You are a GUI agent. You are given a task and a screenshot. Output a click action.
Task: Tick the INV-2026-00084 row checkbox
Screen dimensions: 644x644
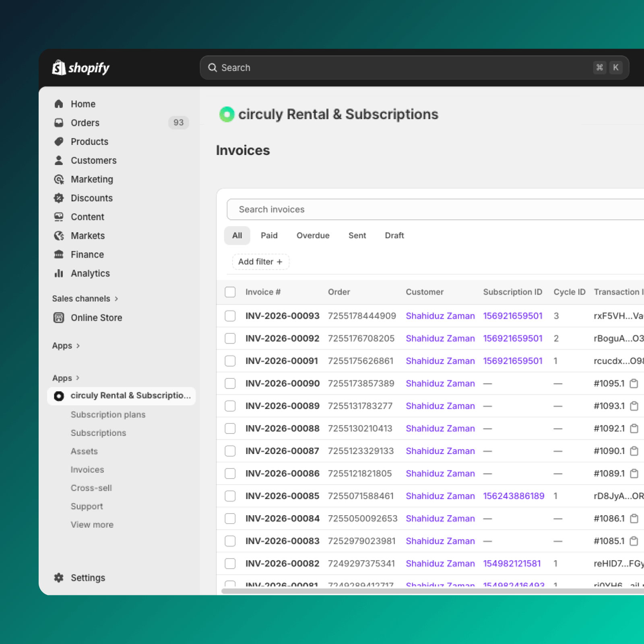pos(230,519)
